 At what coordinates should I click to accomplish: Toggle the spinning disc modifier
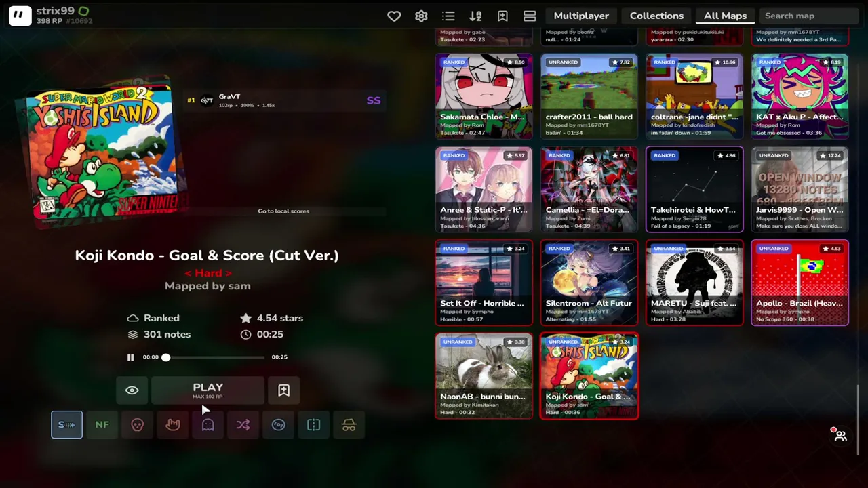click(x=278, y=425)
